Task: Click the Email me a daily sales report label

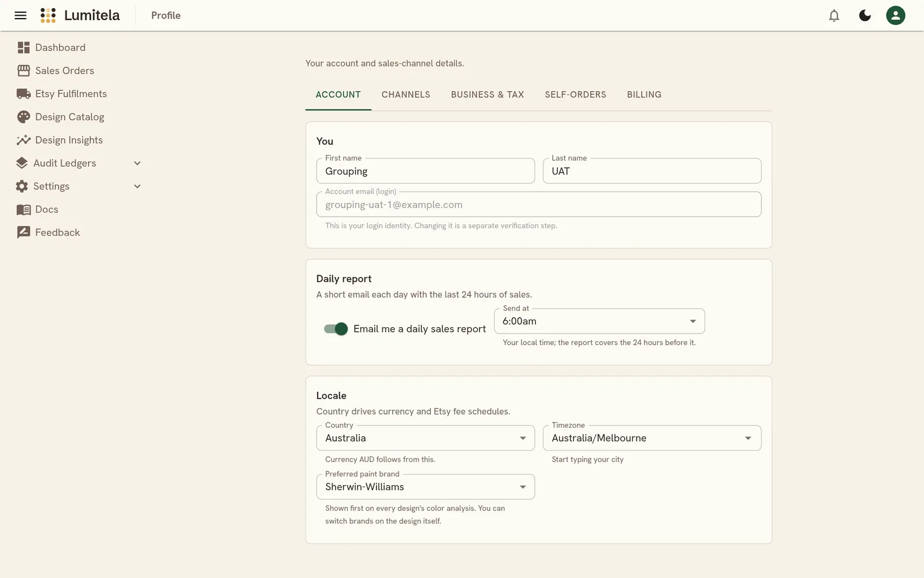Action: 420,329
